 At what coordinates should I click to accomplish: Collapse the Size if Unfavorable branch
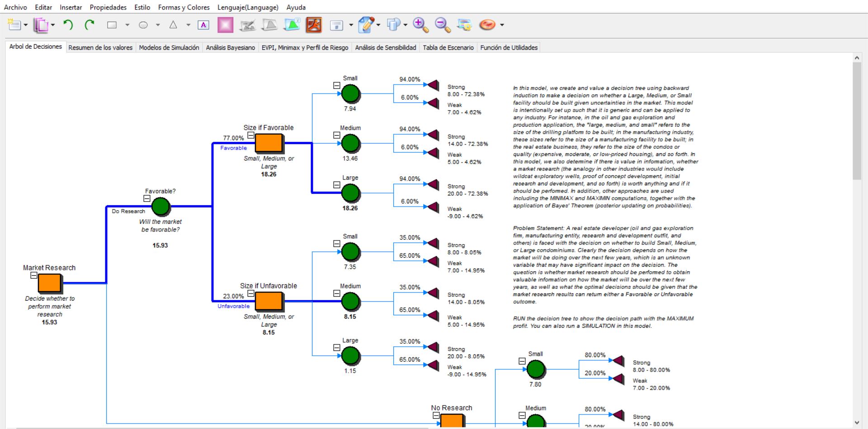250,293
